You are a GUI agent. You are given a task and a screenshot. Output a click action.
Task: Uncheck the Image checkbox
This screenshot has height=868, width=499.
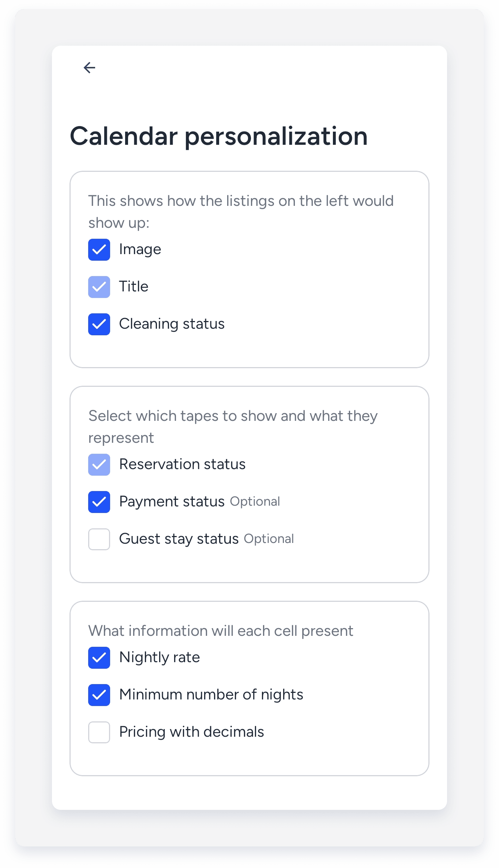[99, 250]
